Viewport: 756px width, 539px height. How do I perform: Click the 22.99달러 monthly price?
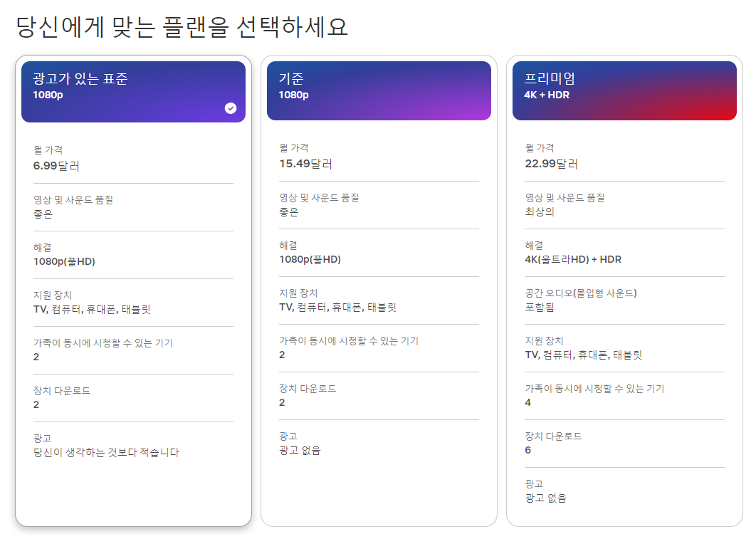click(551, 164)
